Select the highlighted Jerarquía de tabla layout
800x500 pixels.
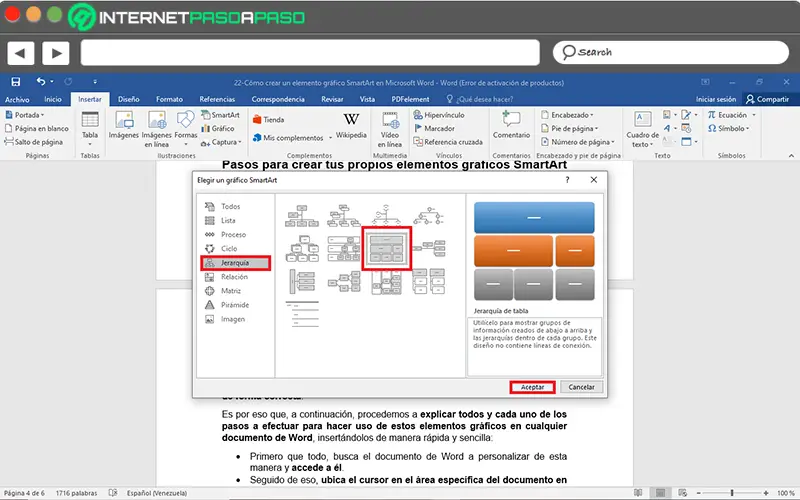coord(386,248)
